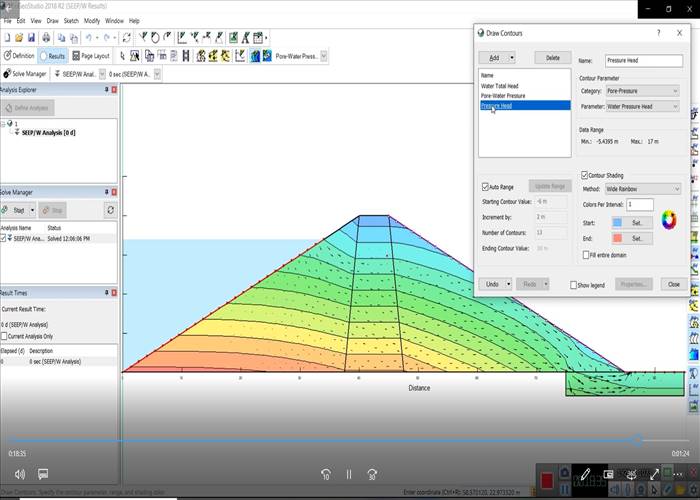Disable the Contour Shading checkbox
The width and height of the screenshot is (700, 500).
pyautogui.click(x=584, y=175)
